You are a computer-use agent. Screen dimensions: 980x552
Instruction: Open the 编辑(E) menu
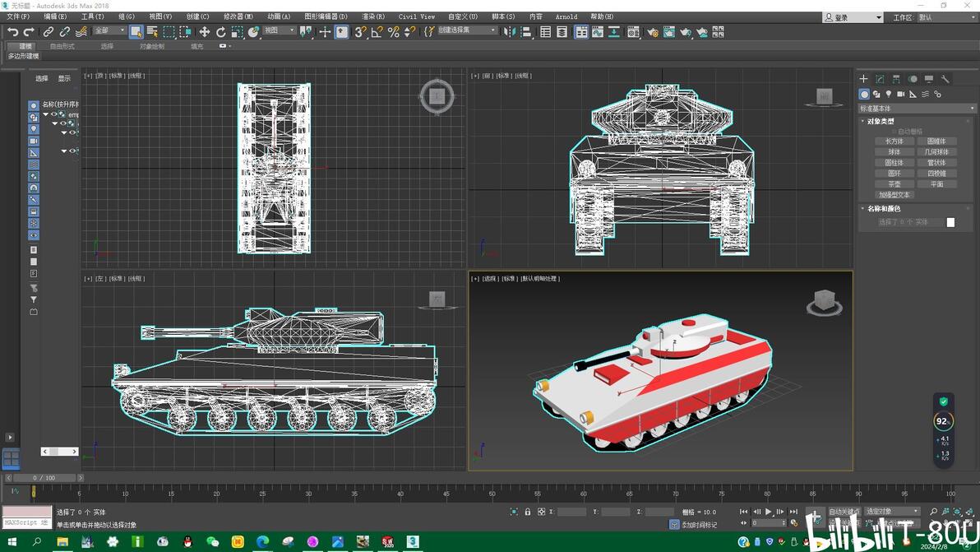coord(55,17)
